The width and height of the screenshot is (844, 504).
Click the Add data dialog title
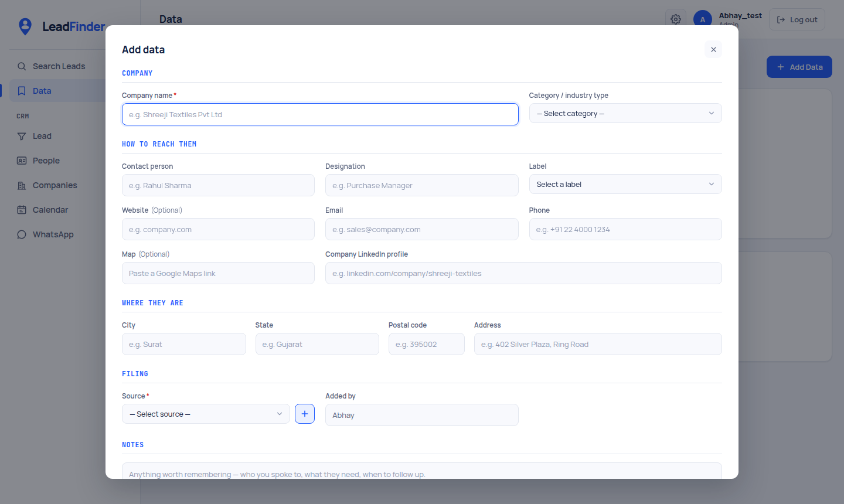pos(143,50)
